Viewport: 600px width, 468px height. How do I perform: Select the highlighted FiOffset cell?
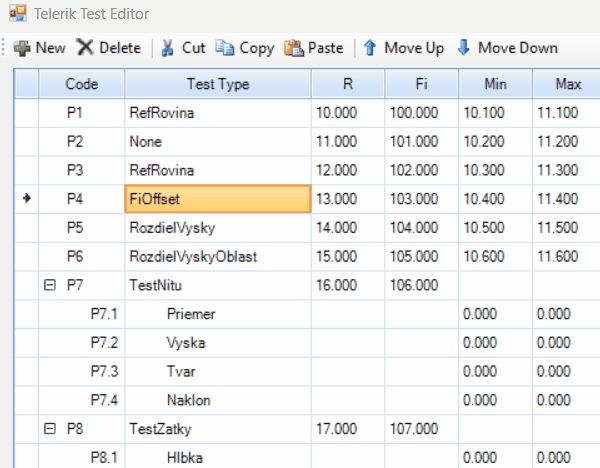tap(218, 198)
